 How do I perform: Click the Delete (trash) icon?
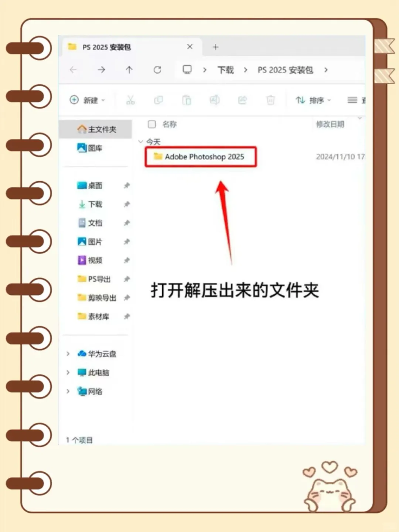coord(270,100)
